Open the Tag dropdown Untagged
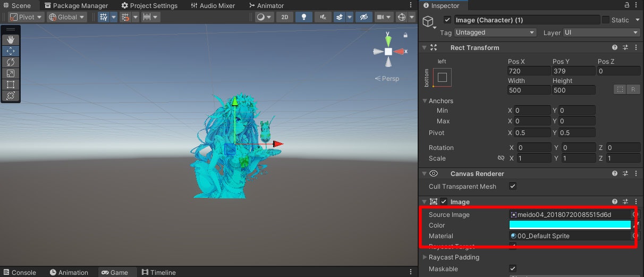This screenshot has height=277, width=644. click(x=495, y=32)
